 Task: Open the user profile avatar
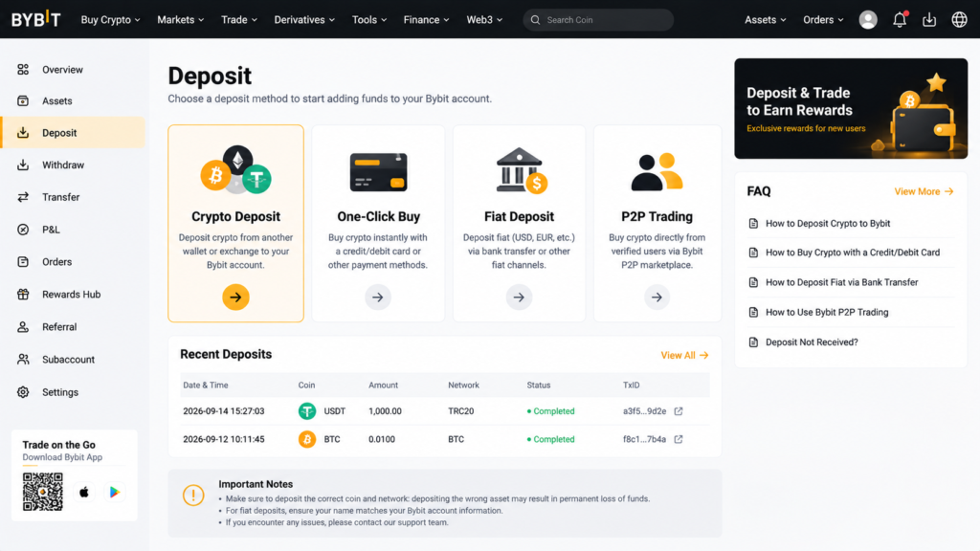pyautogui.click(x=867, y=19)
